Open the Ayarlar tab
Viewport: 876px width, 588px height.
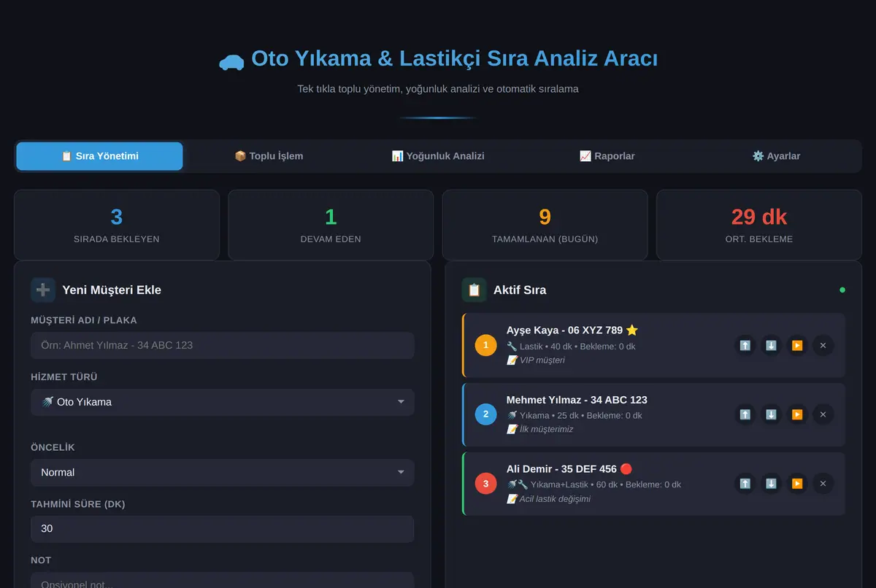776,156
